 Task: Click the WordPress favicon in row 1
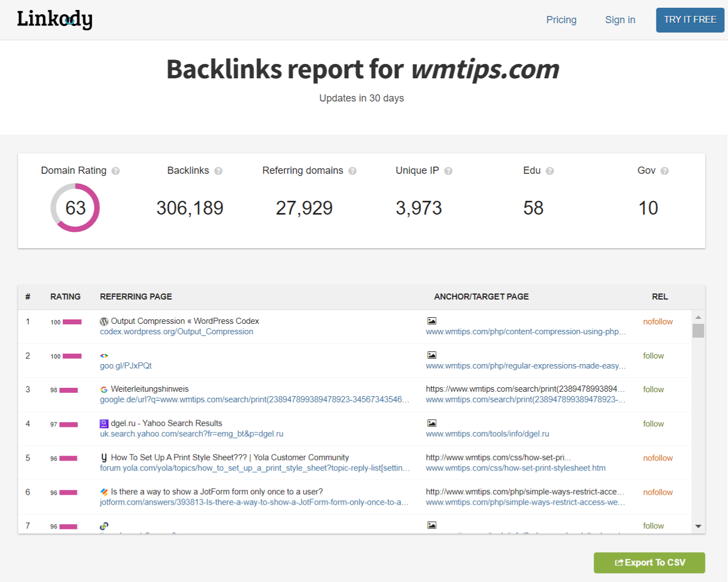tap(104, 321)
